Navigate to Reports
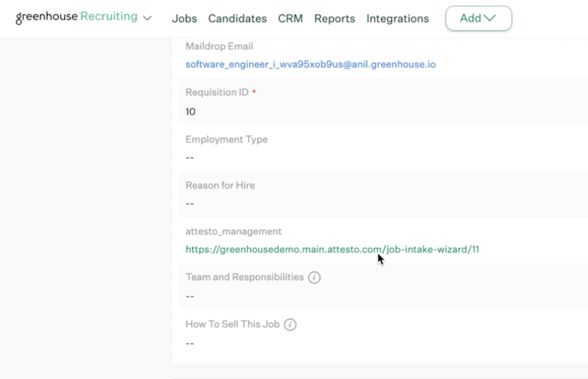The image size is (588, 379). [x=334, y=18]
